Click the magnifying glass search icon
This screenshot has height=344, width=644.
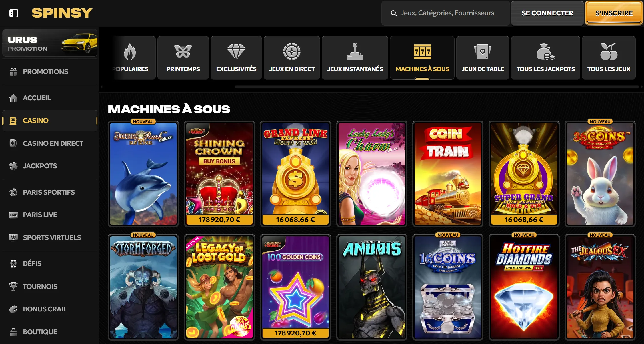[393, 13]
